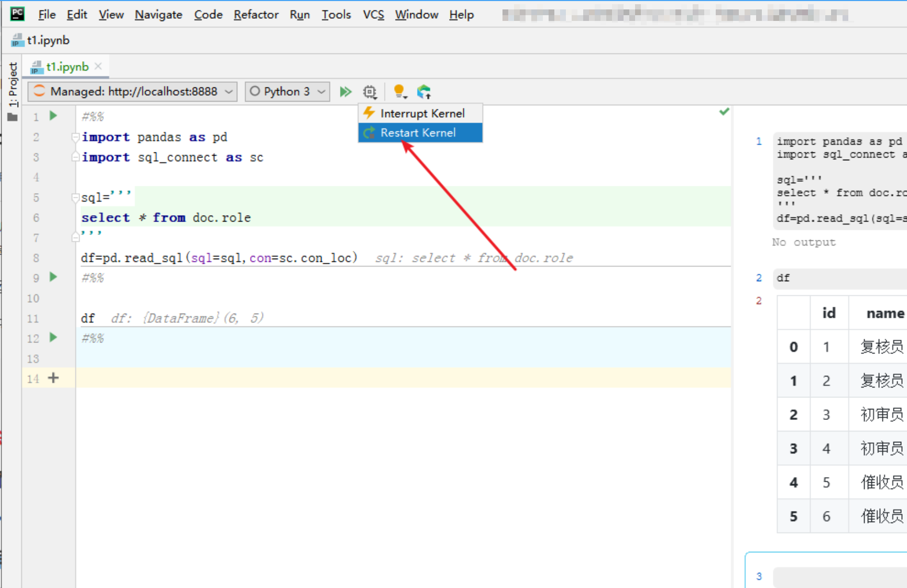Click the fold end marker at line 7
This screenshot has width=907, height=588.
click(75, 238)
